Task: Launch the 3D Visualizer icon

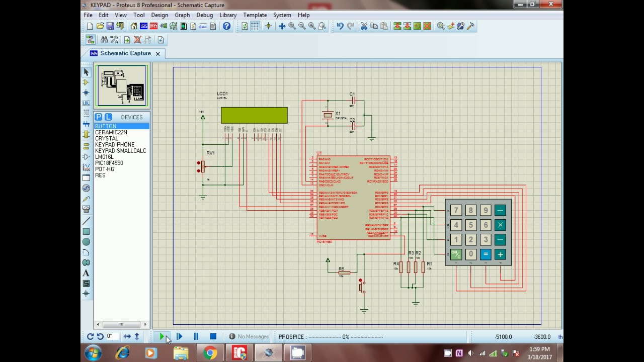Action: [x=164, y=26]
